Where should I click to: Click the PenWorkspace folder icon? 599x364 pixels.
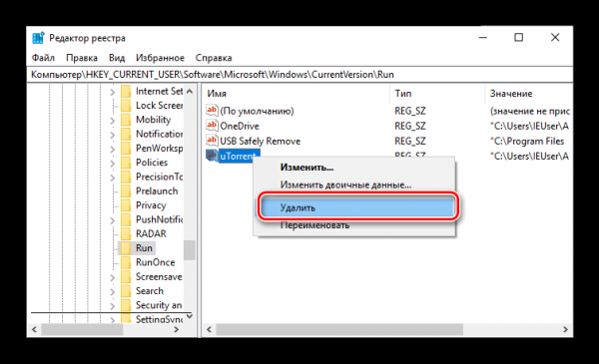point(126,148)
